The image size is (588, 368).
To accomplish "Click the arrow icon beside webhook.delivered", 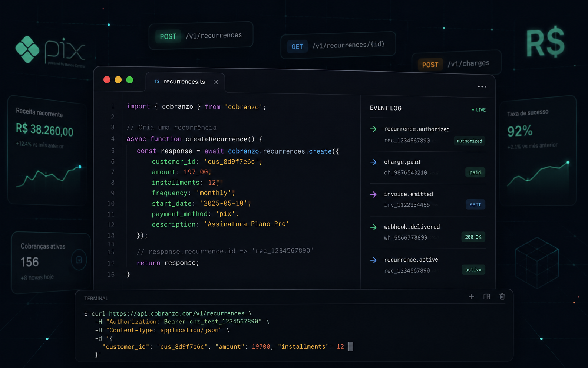I will pos(373,227).
